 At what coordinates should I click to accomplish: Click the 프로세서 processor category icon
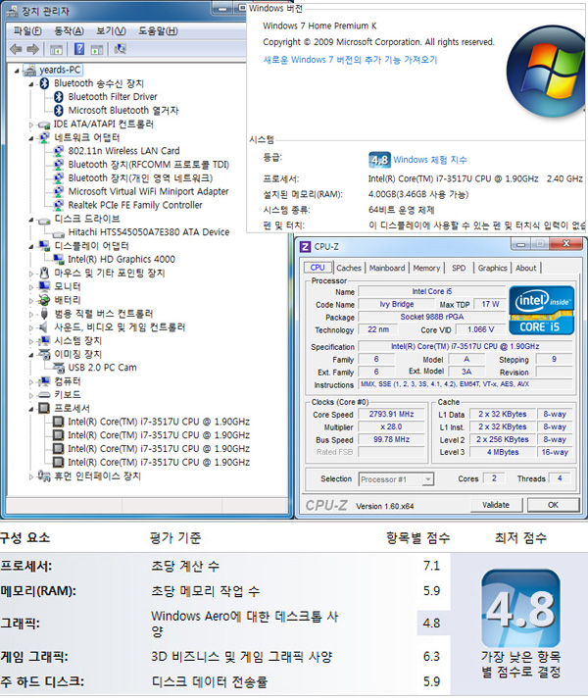44,408
